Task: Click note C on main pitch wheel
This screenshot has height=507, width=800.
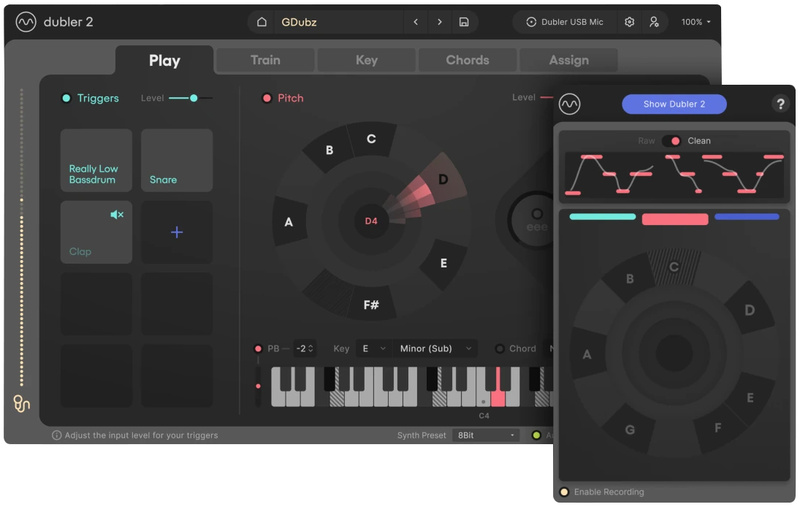Action: [371, 139]
